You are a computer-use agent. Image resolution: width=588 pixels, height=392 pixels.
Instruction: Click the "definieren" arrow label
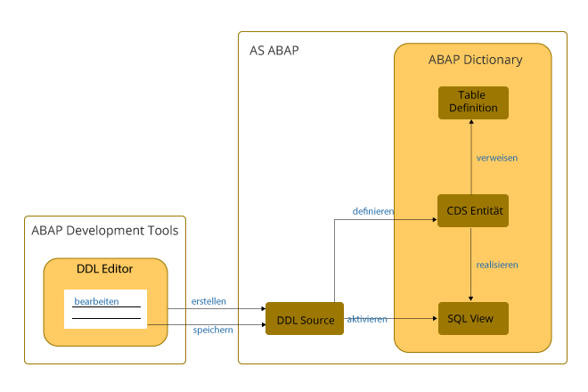[x=372, y=211]
